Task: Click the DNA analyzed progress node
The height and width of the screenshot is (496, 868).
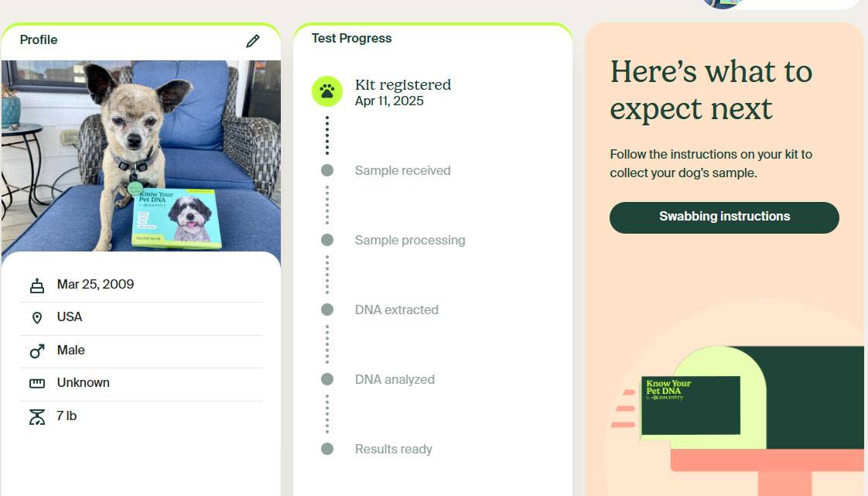Action: tap(326, 379)
